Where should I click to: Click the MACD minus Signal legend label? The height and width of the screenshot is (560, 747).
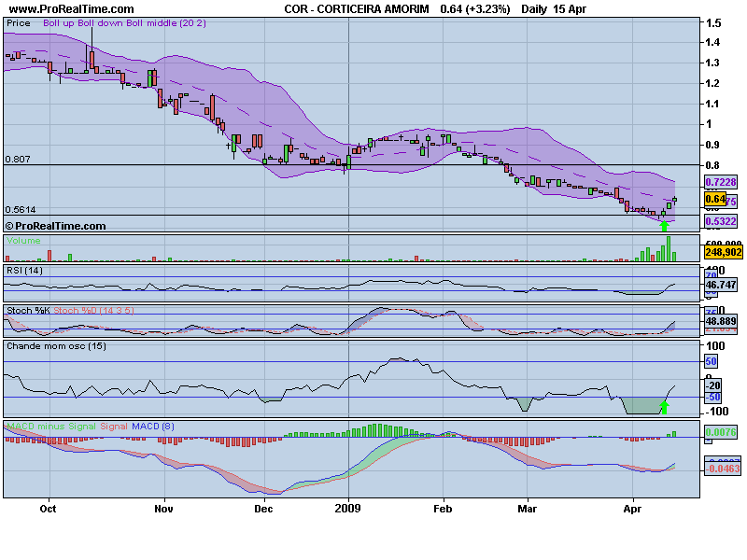point(51,427)
